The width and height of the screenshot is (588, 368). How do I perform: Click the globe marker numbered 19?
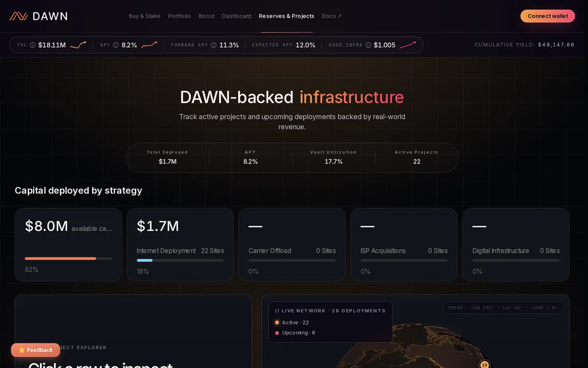click(485, 365)
